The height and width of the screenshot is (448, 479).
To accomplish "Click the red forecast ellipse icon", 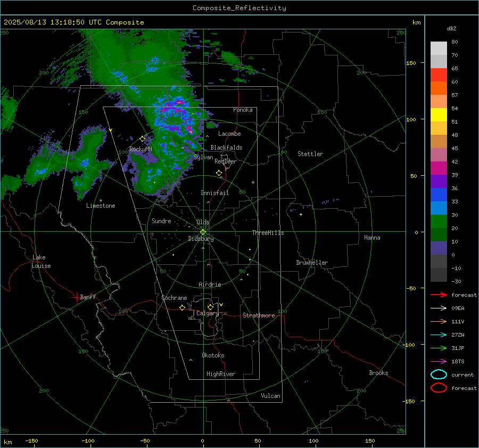I will coord(439,388).
